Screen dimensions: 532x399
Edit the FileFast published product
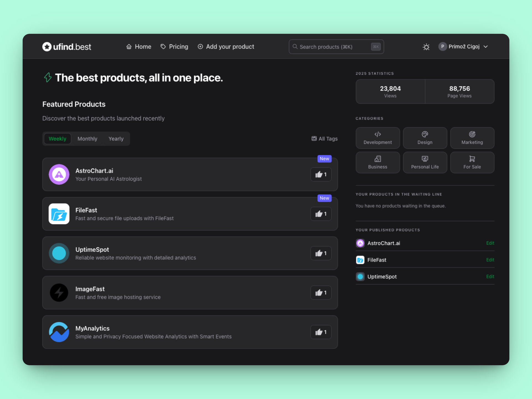point(490,260)
